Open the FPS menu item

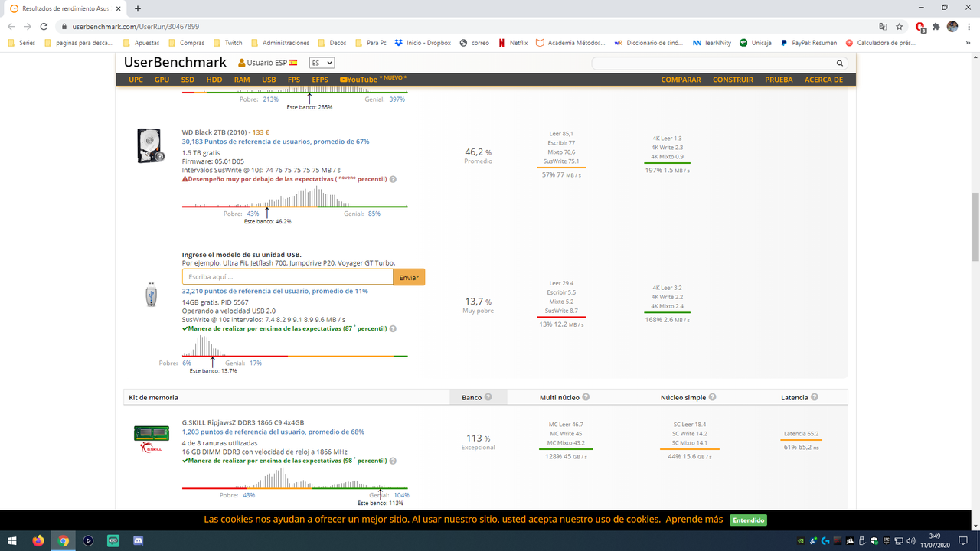point(294,80)
